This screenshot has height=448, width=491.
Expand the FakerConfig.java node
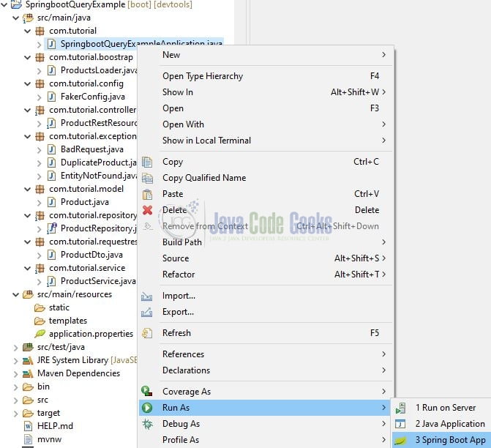(39, 97)
